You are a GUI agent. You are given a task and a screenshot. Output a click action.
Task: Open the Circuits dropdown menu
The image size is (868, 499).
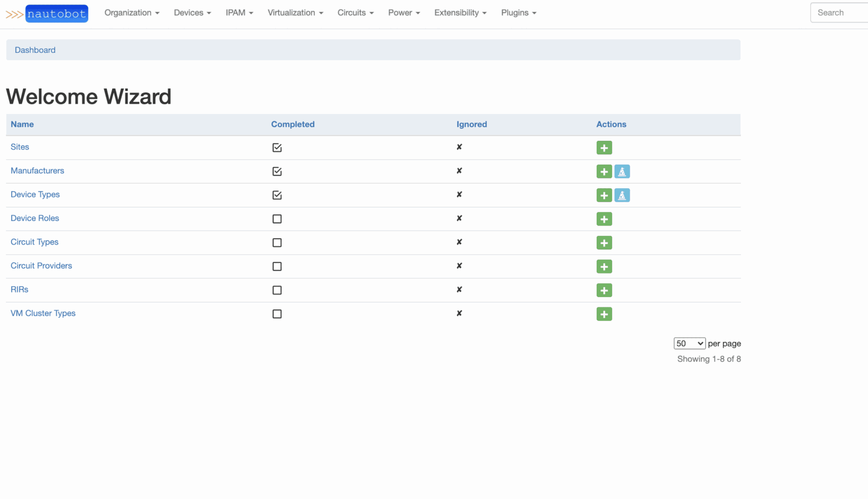pyautogui.click(x=356, y=13)
